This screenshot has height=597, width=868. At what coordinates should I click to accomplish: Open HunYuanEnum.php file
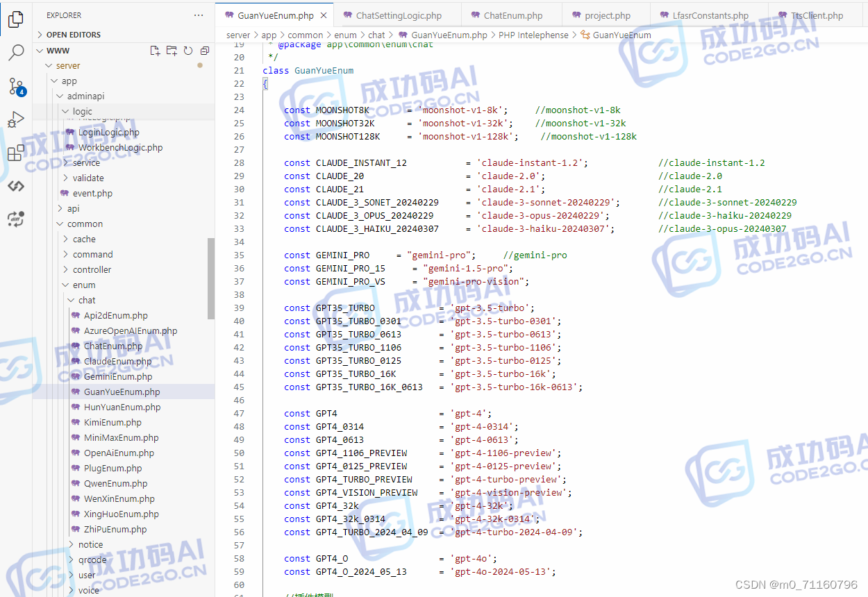point(122,407)
